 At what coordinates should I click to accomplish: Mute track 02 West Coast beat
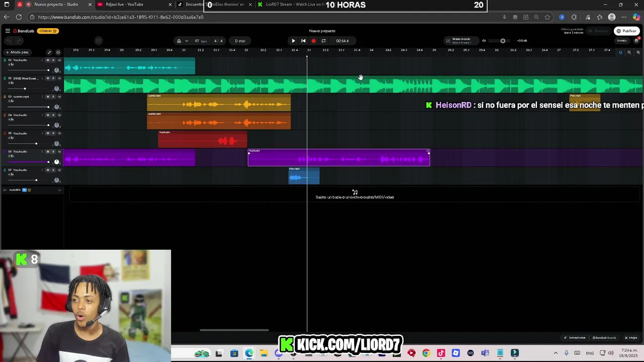[x=48, y=78]
